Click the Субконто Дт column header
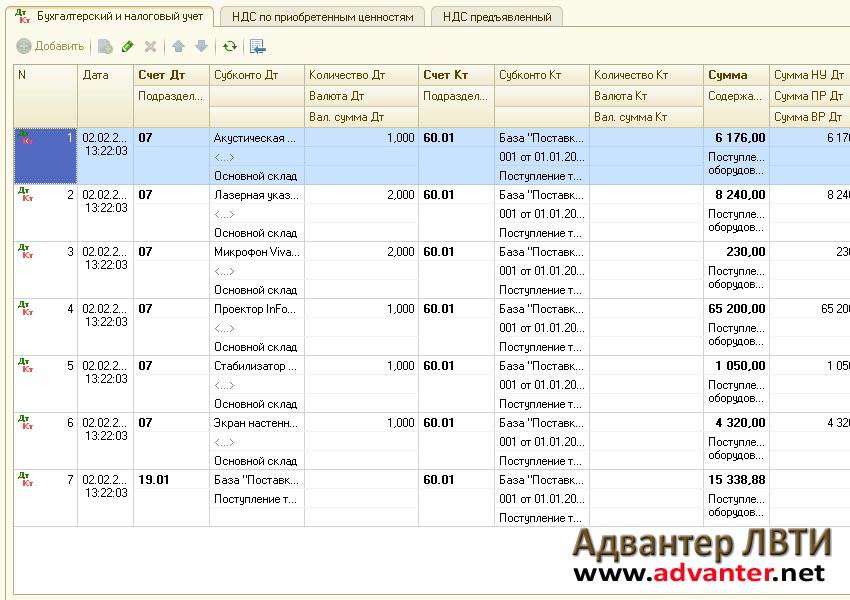 click(x=257, y=75)
